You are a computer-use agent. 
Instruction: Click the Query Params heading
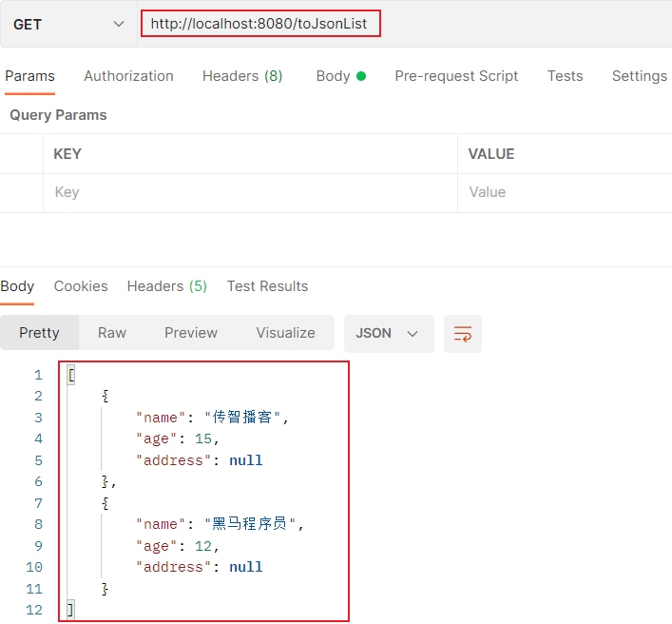[x=58, y=115]
